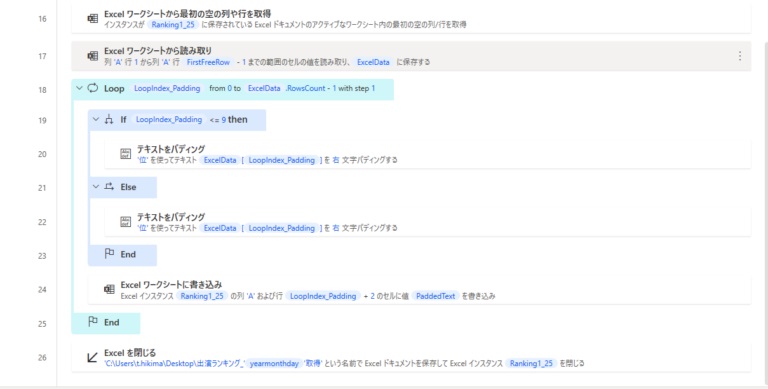
Task: Click the text padding icon on line 20
Action: [125, 153]
